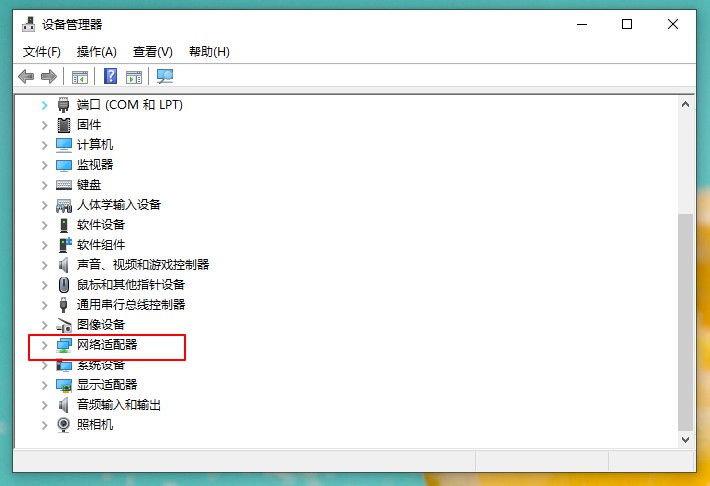Image resolution: width=710 pixels, height=486 pixels.
Task: Click the 显示适配器 label
Action: 107,385
